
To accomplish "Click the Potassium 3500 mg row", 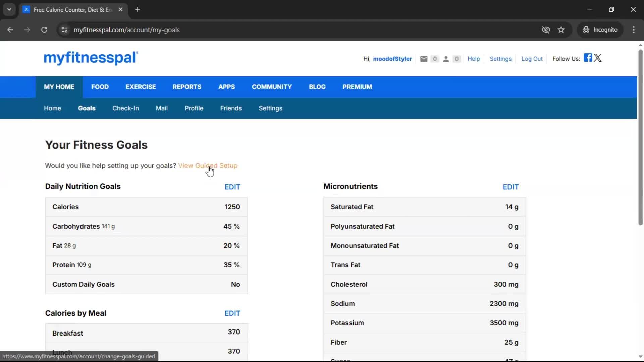I will pyautogui.click(x=424, y=323).
